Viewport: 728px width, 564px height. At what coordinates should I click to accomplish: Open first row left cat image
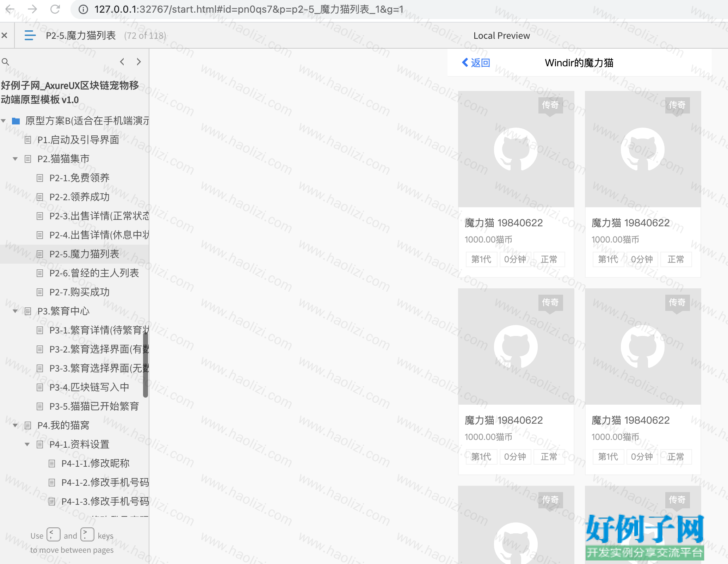(x=516, y=149)
